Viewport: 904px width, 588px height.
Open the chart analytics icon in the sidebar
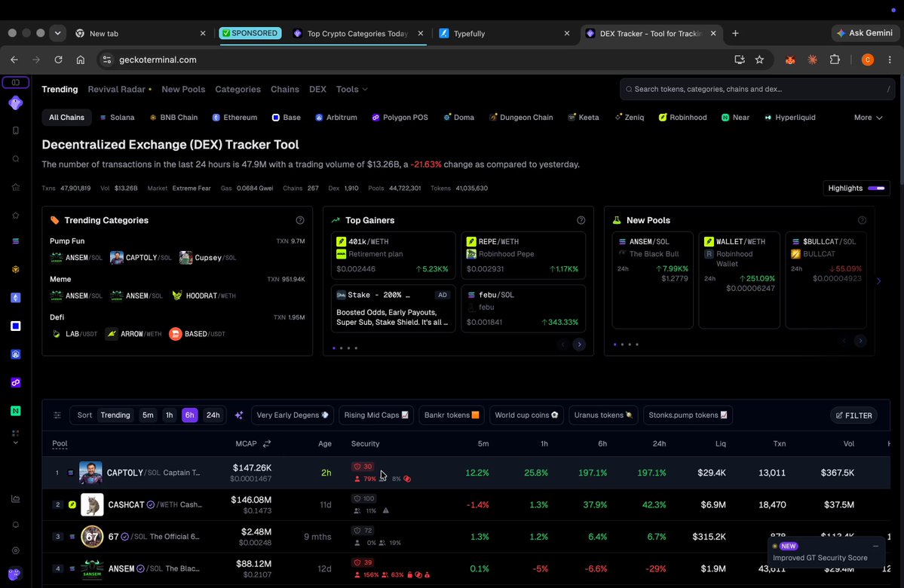pyautogui.click(x=16, y=498)
